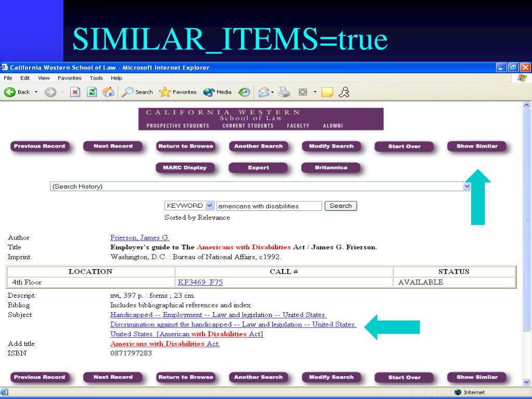Click the top Start Over button
This screenshot has width=532, height=399.
[404, 147]
